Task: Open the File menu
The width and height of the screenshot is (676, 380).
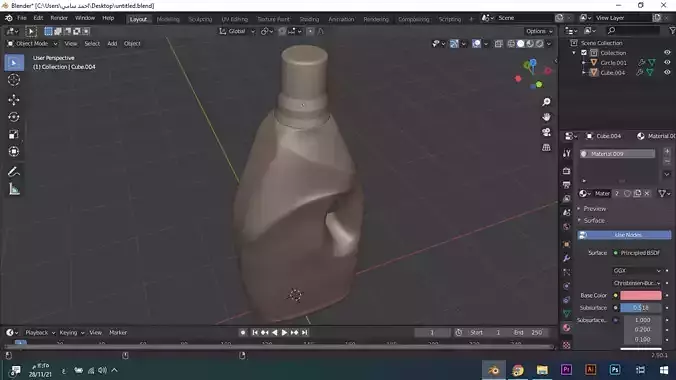Action: 22,18
